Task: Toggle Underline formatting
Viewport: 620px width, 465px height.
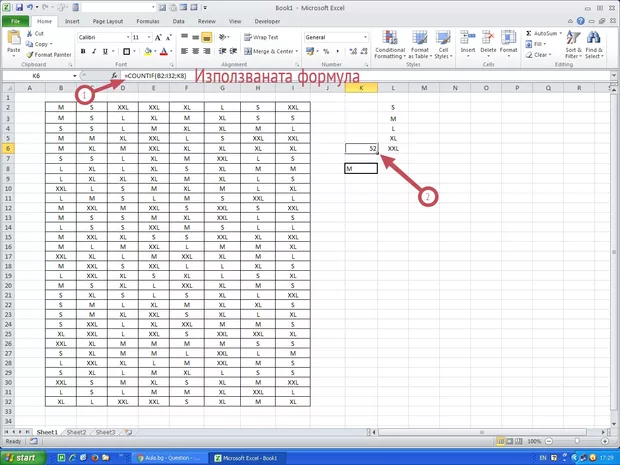Action: [x=105, y=51]
